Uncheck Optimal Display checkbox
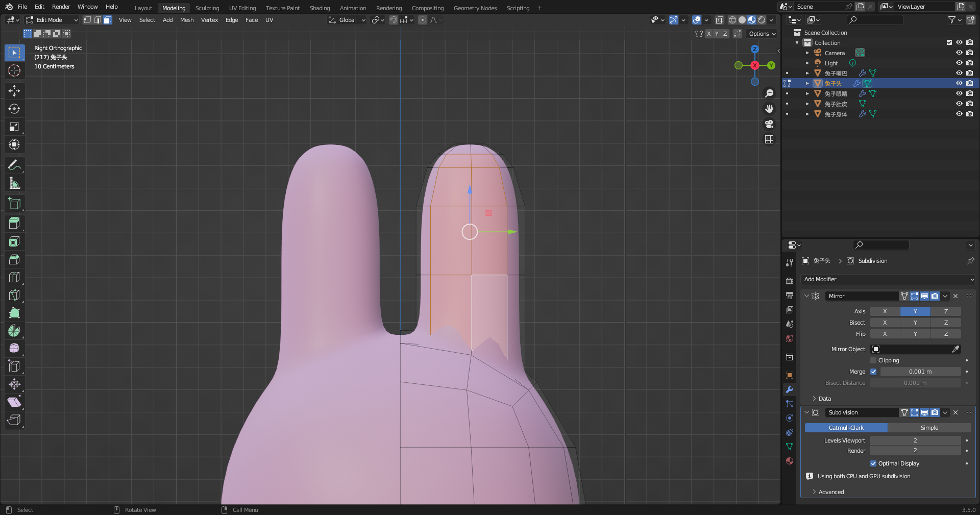Screen dimensions: 980x515 (873, 463)
